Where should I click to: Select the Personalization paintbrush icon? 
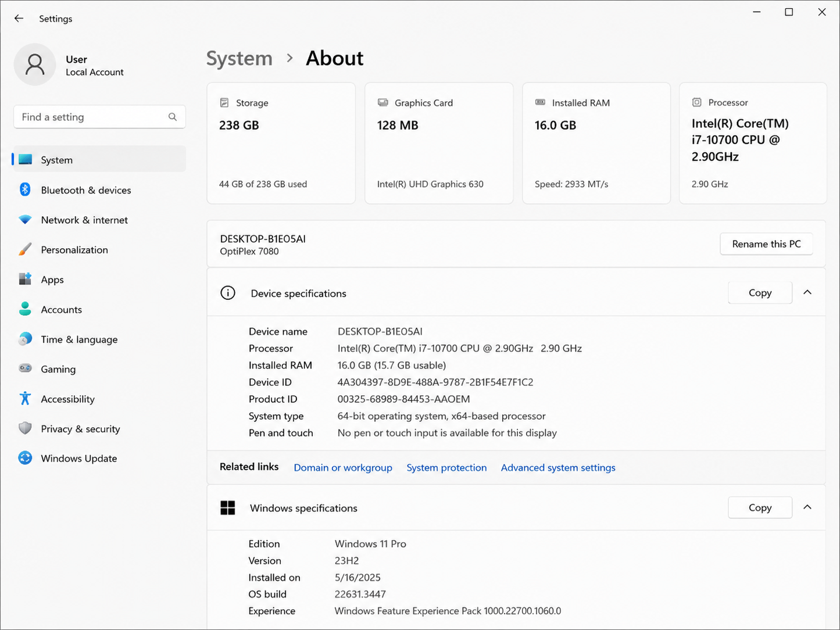point(25,249)
